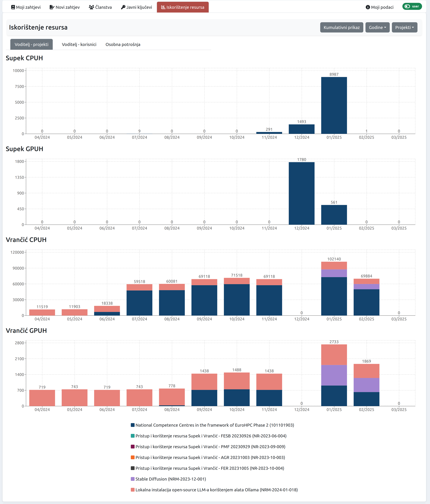Open the Projekti dropdown
The width and height of the screenshot is (430, 504).
click(405, 27)
